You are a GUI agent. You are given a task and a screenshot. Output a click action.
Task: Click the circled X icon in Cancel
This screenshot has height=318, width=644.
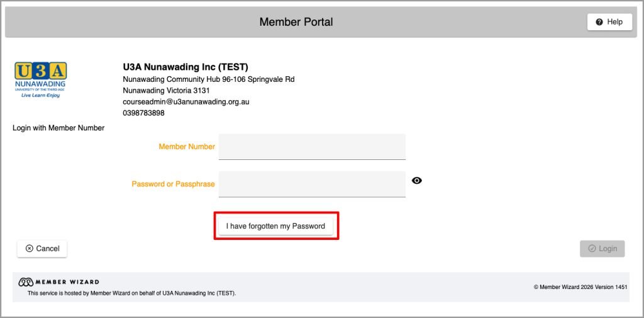[x=29, y=249]
